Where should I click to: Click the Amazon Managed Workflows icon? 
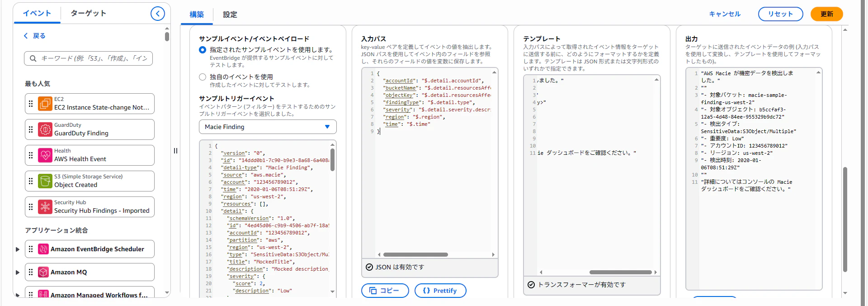pos(43,294)
